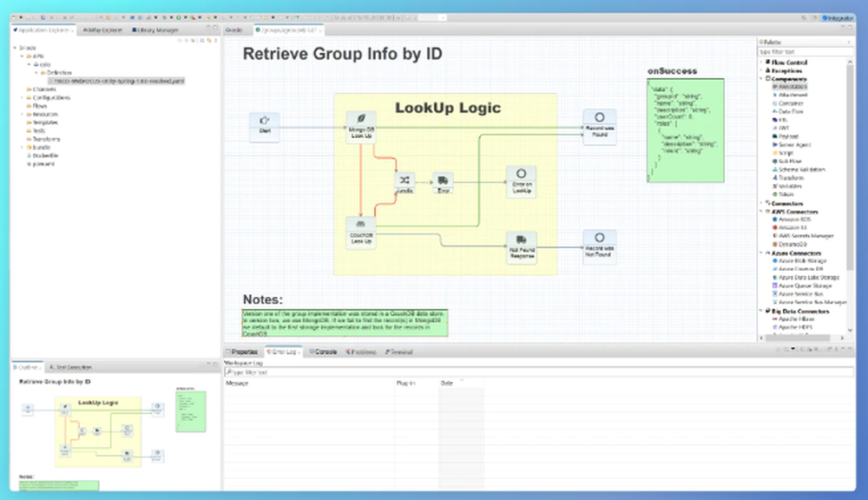Pick DynamoDB connector from palette
868x500 pixels.
789,244
